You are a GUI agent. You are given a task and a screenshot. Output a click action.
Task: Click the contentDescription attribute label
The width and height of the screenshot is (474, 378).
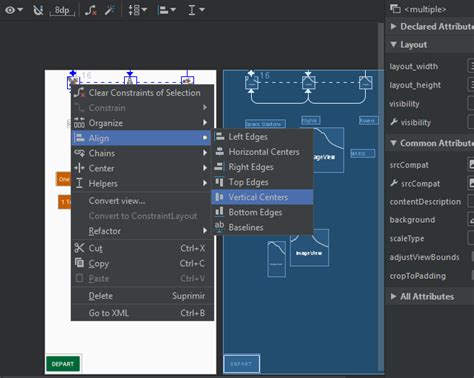(x=425, y=202)
